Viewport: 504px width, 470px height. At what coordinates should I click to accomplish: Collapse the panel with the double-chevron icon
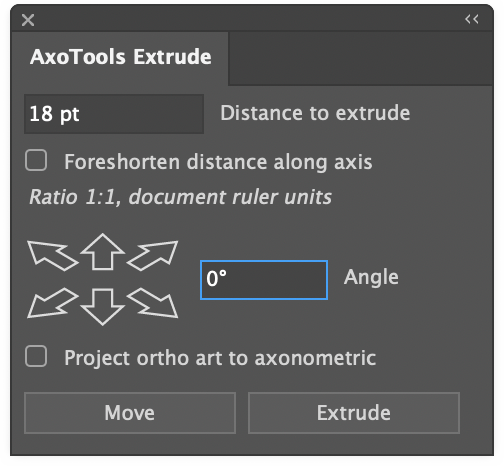472,19
